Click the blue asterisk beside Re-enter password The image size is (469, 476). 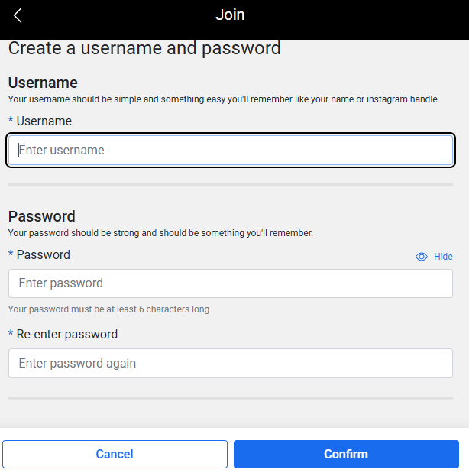pyautogui.click(x=11, y=333)
